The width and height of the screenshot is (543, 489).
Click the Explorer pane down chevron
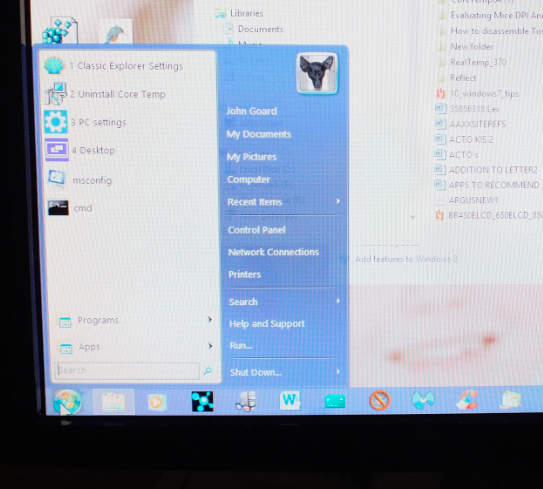[x=412, y=217]
